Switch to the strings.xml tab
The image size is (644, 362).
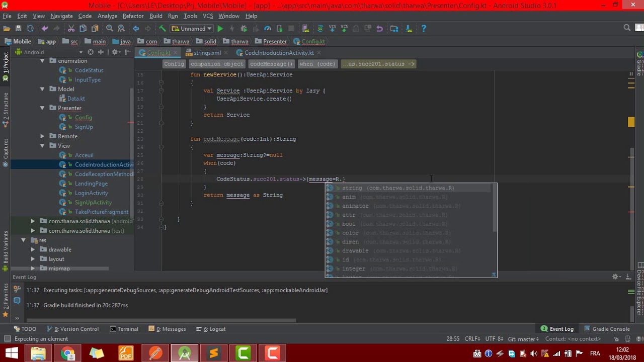click(207, 53)
